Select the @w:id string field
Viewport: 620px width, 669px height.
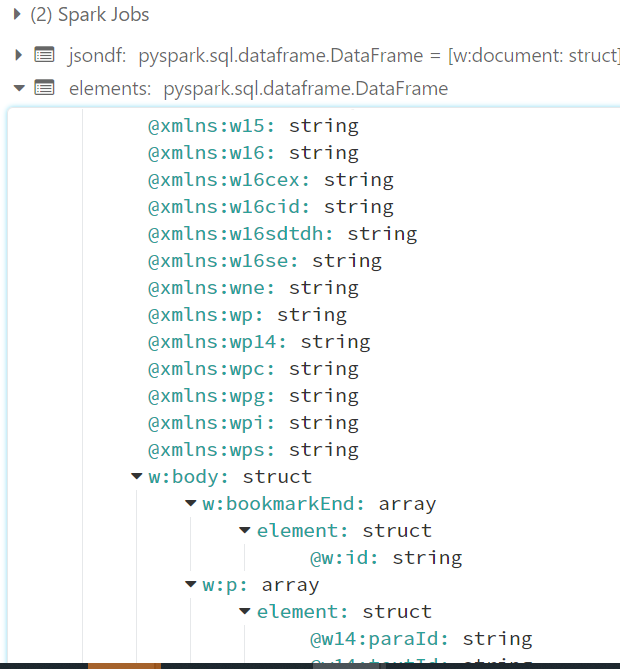coord(385,558)
